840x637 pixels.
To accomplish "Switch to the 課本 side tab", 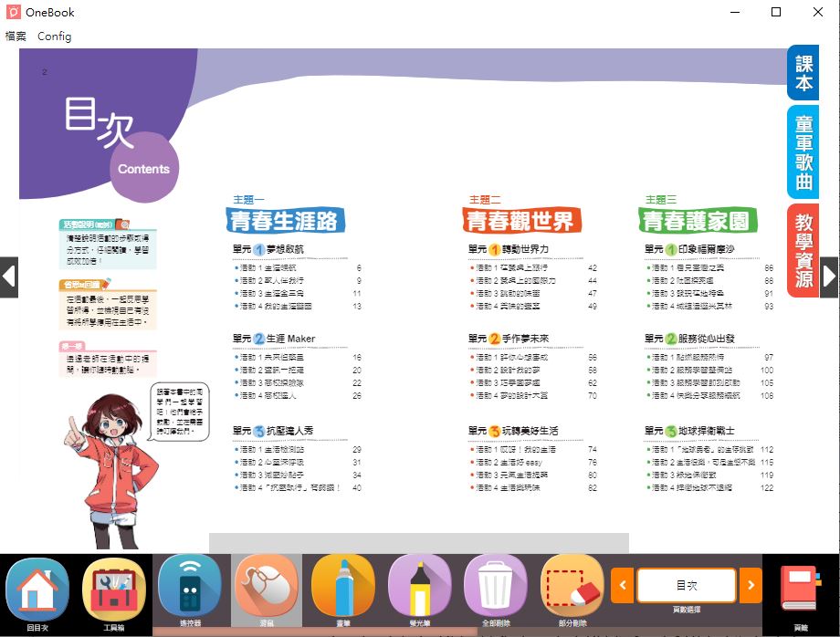I will coord(803,73).
